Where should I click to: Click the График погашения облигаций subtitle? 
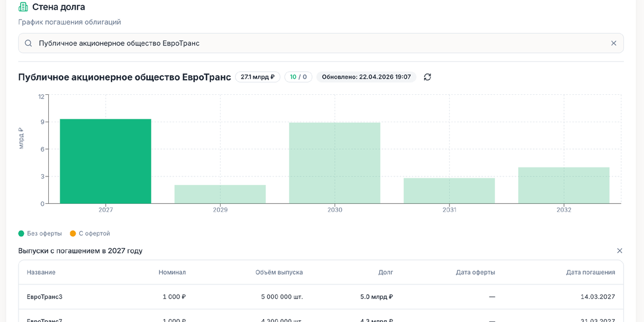click(69, 22)
